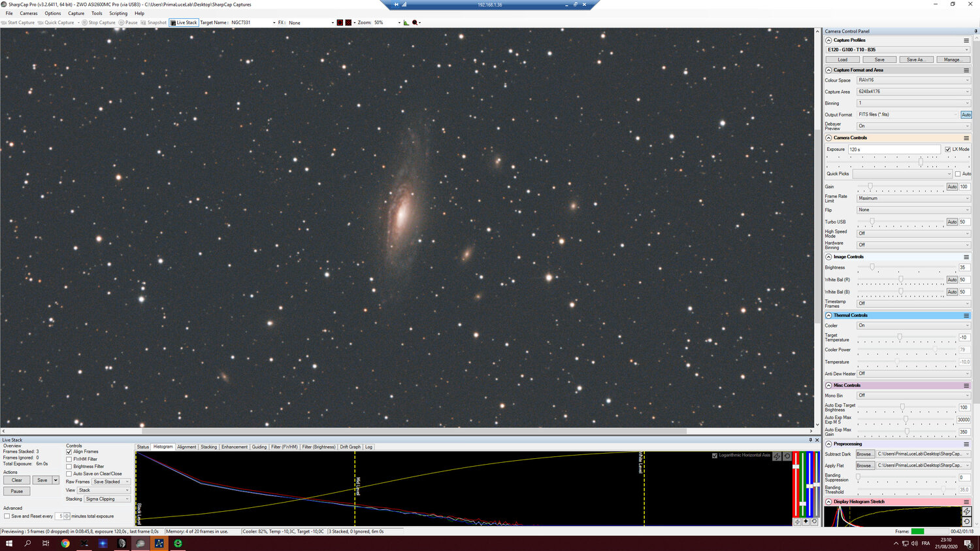Click the Exposure value input field
The width and height of the screenshot is (980, 551).
(x=894, y=150)
